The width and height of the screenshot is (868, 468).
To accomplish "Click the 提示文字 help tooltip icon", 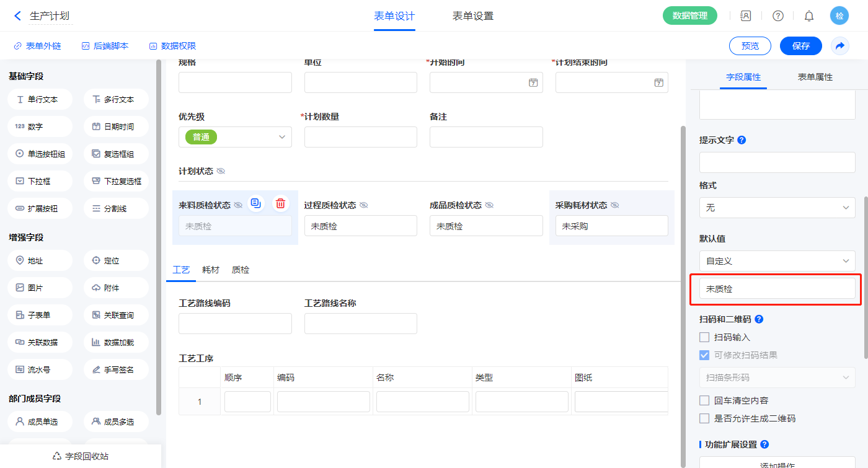I will coord(742,140).
